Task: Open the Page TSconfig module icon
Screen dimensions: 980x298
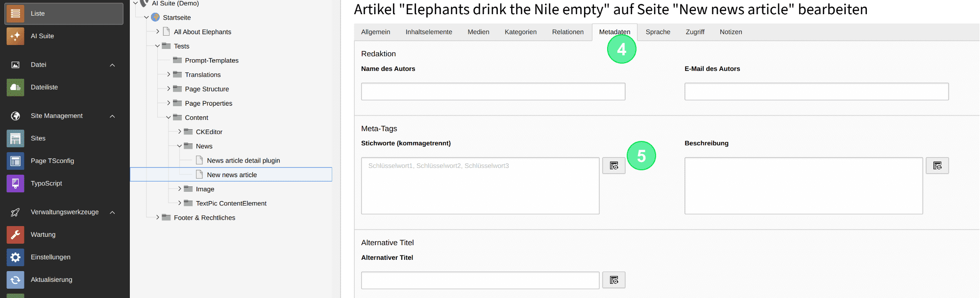Action: (15, 161)
